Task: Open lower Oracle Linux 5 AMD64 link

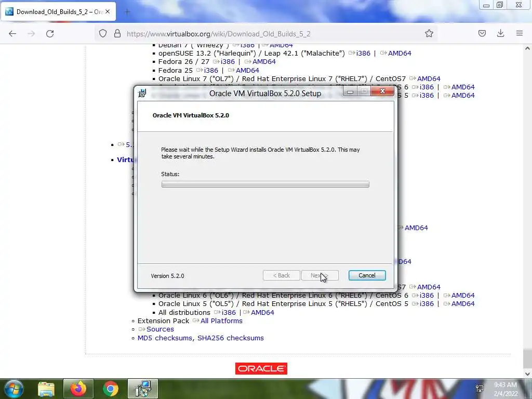Action: point(463,304)
